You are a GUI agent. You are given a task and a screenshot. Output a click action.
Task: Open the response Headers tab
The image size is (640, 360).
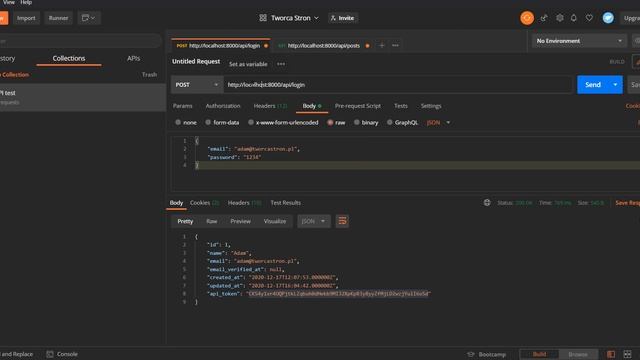coord(244,202)
